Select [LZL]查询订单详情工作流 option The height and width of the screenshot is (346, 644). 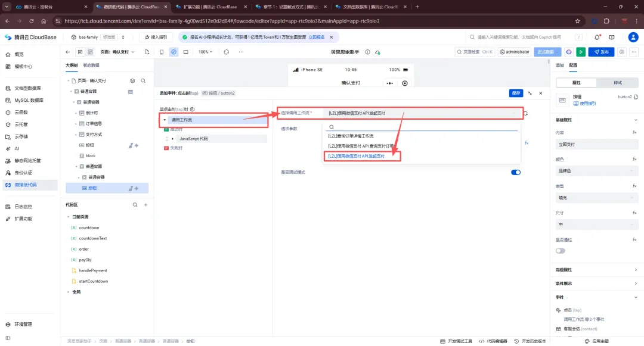pos(351,136)
